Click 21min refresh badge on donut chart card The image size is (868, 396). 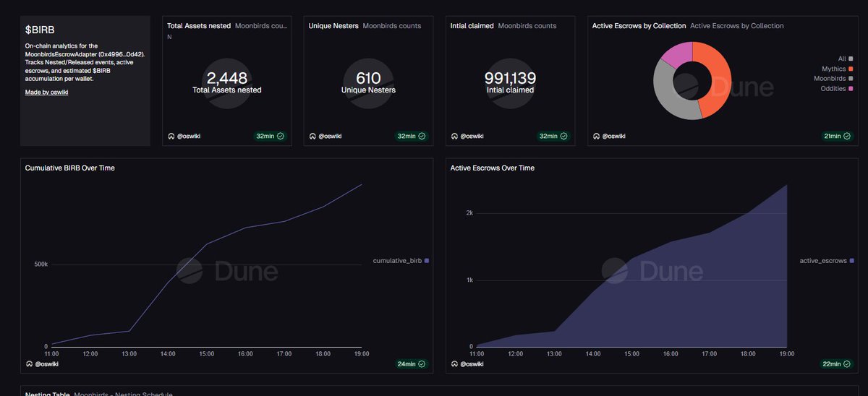(x=837, y=136)
